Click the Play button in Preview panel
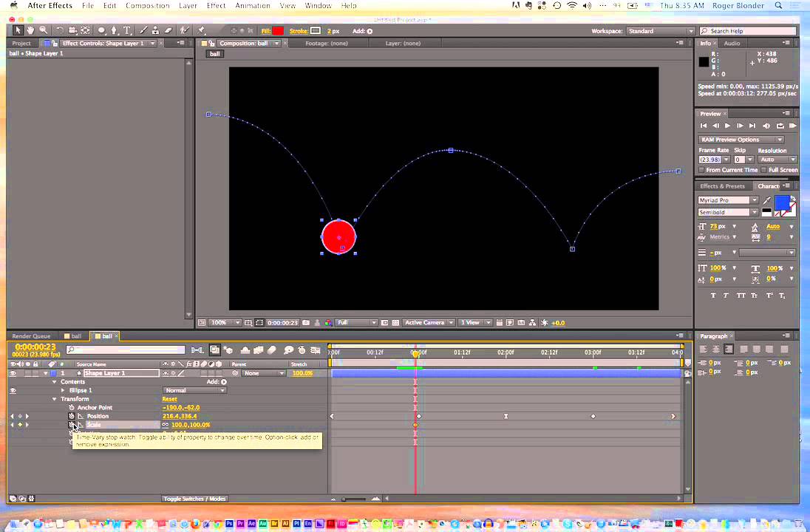This screenshot has width=810, height=532. click(727, 126)
